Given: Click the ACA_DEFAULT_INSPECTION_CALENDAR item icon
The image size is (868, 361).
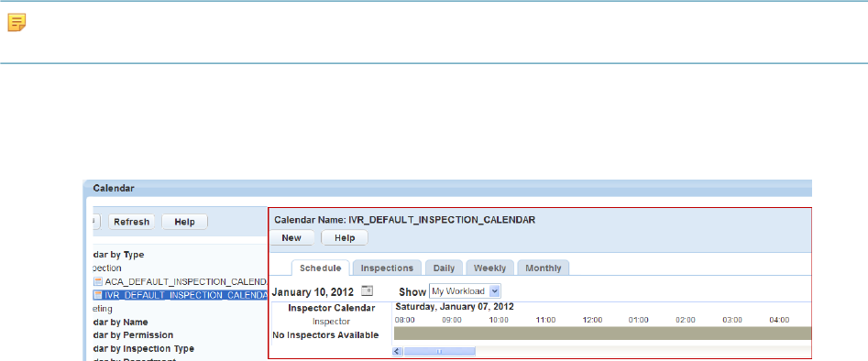Looking at the screenshot, I should (98, 281).
